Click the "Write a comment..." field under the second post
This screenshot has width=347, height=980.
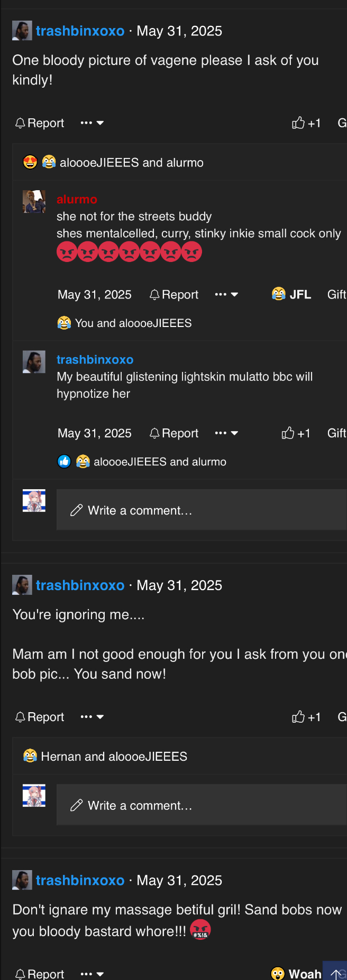(201, 805)
